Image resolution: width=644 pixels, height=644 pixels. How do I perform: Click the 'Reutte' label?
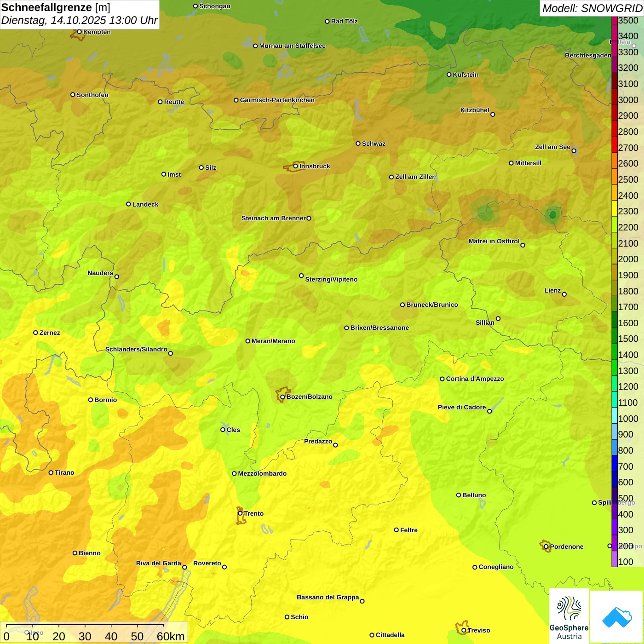pyautogui.click(x=174, y=102)
